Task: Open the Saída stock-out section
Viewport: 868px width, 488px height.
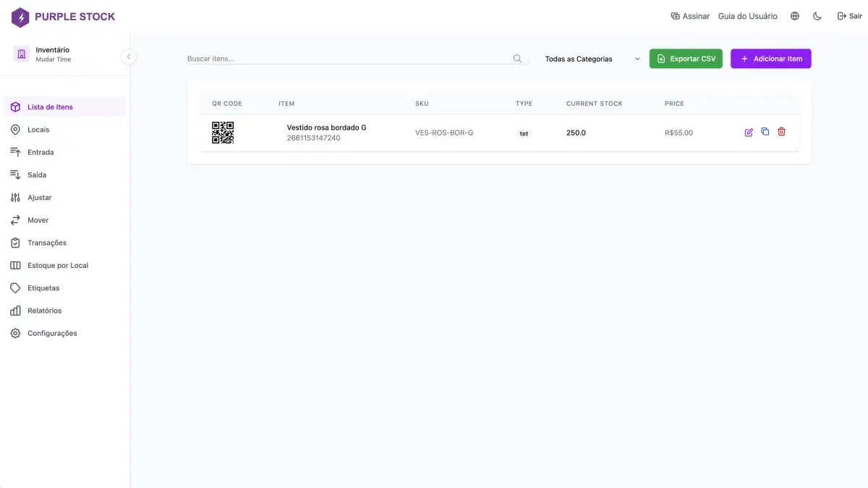Action: click(15, 174)
